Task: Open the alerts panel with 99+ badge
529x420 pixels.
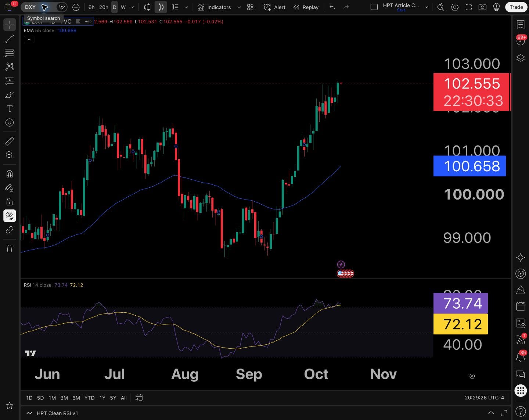Action: [x=521, y=41]
